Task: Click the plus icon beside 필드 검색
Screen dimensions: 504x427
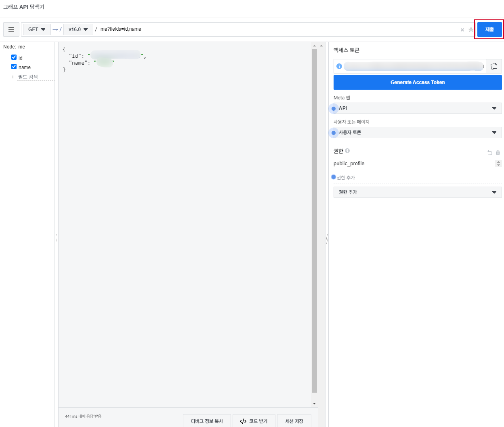Action: (x=13, y=77)
